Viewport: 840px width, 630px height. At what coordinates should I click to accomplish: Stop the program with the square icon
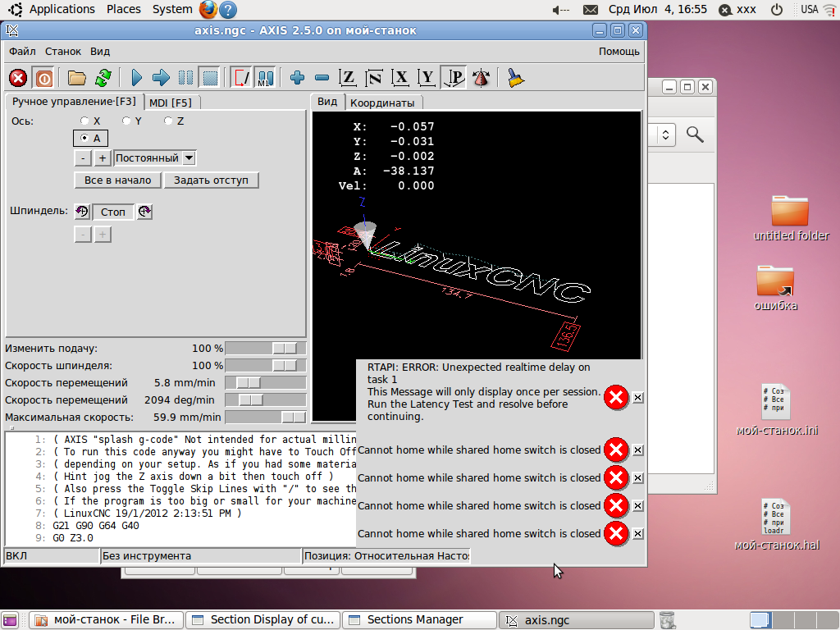210,78
